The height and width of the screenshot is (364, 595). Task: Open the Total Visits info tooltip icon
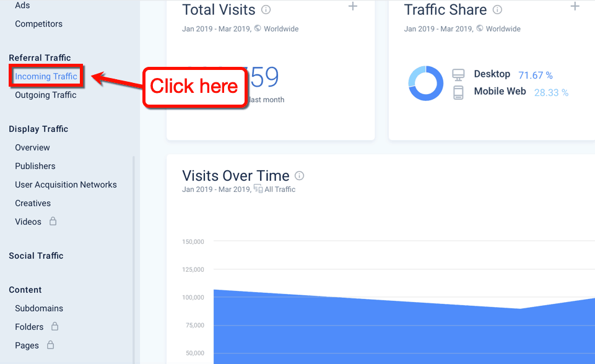266,9
